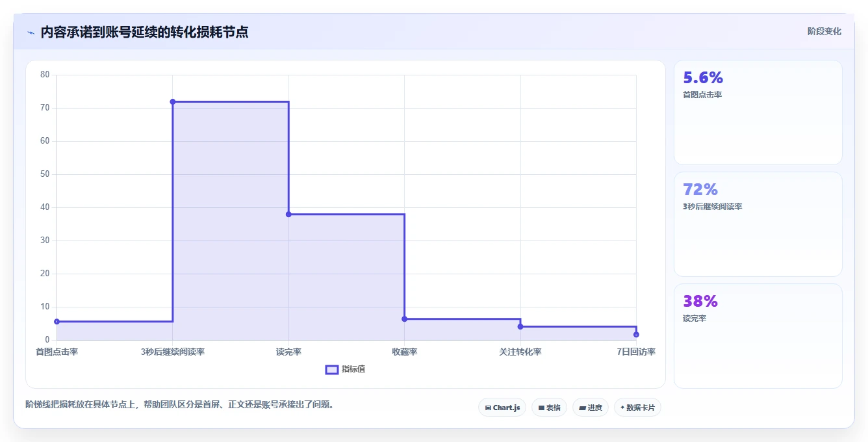Click the 关注转化率 x-axis label

pos(520,352)
